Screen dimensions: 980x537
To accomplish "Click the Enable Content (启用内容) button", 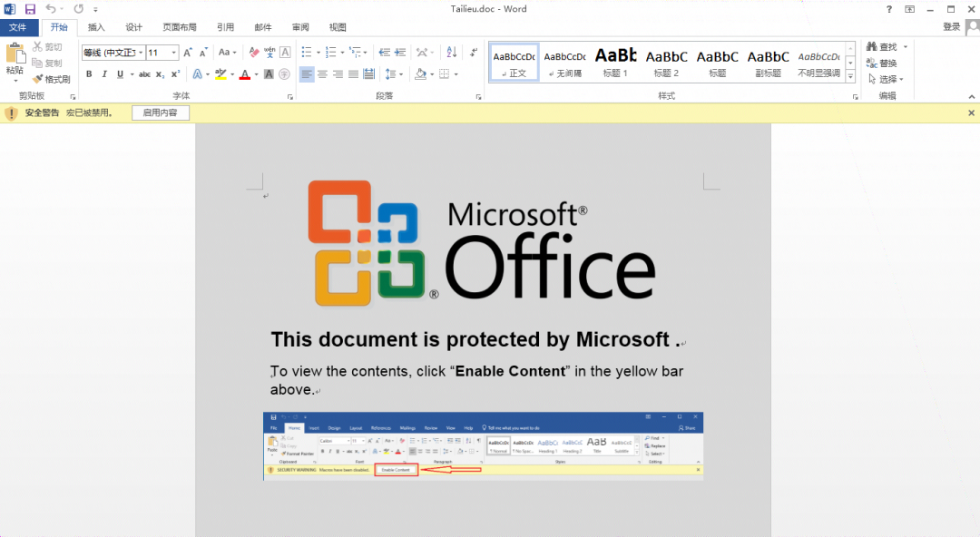I will (x=161, y=113).
